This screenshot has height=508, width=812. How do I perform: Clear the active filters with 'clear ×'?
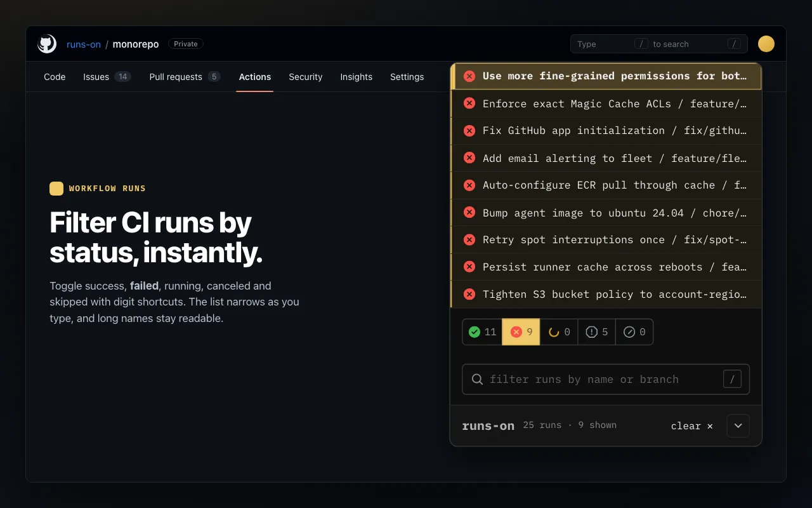click(692, 426)
